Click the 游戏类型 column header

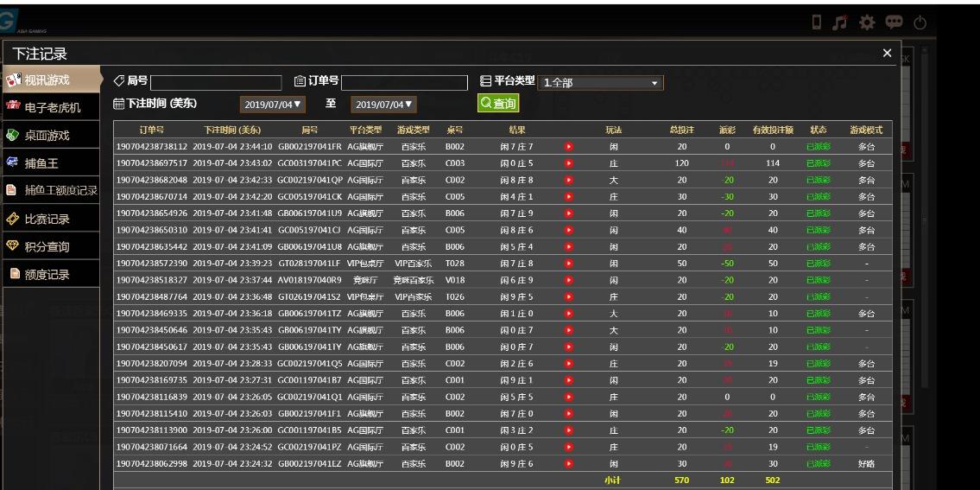(414, 130)
